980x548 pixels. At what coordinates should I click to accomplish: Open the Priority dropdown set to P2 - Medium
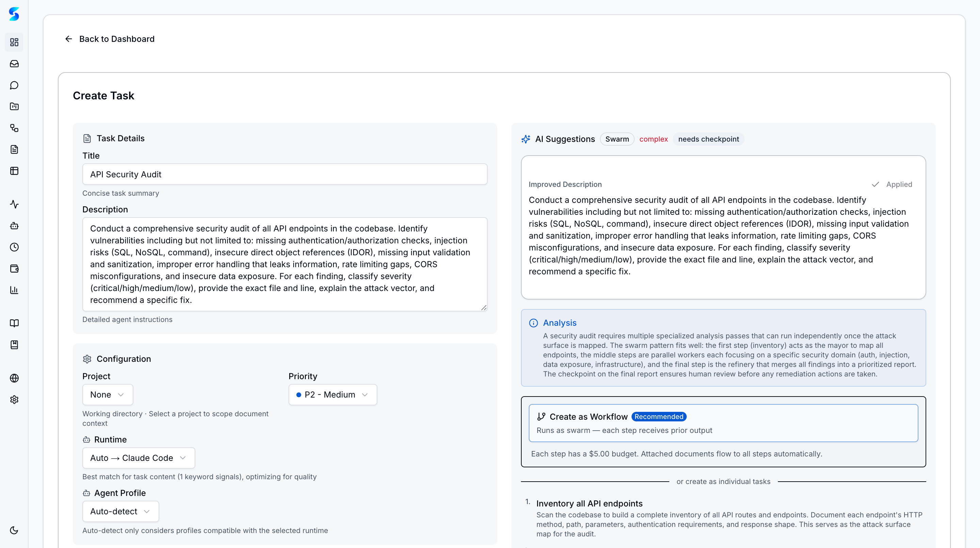coord(332,394)
